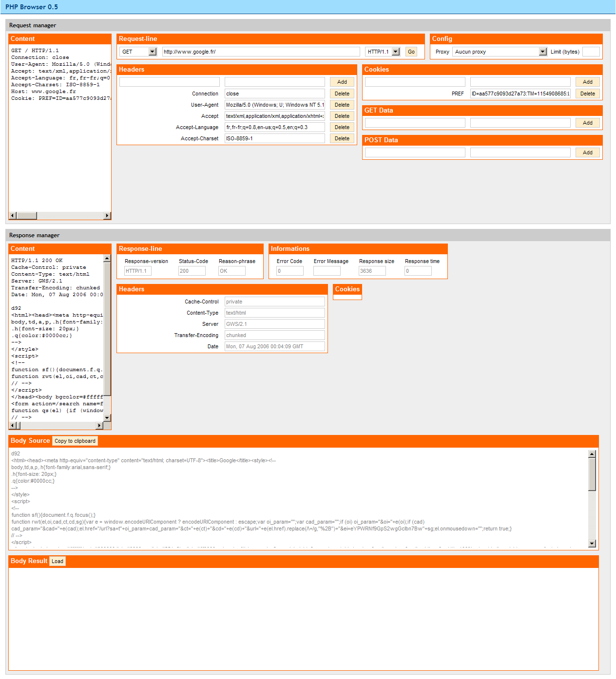
Task: Click the Accept-Charset value field
Action: pyautogui.click(x=275, y=138)
